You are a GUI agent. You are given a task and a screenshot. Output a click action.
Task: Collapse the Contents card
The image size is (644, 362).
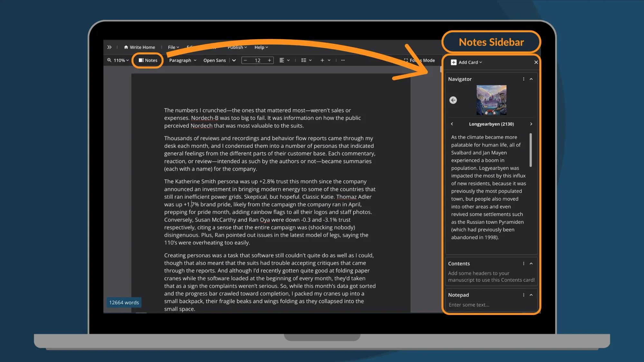click(531, 263)
